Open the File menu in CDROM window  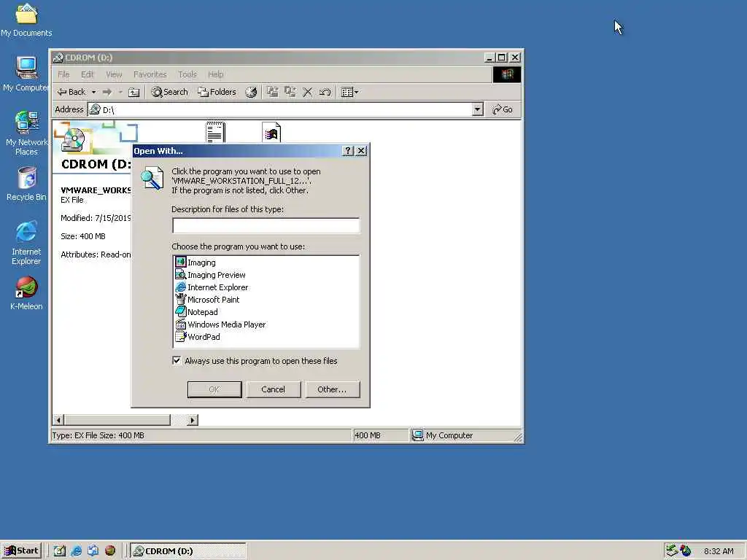(x=63, y=74)
